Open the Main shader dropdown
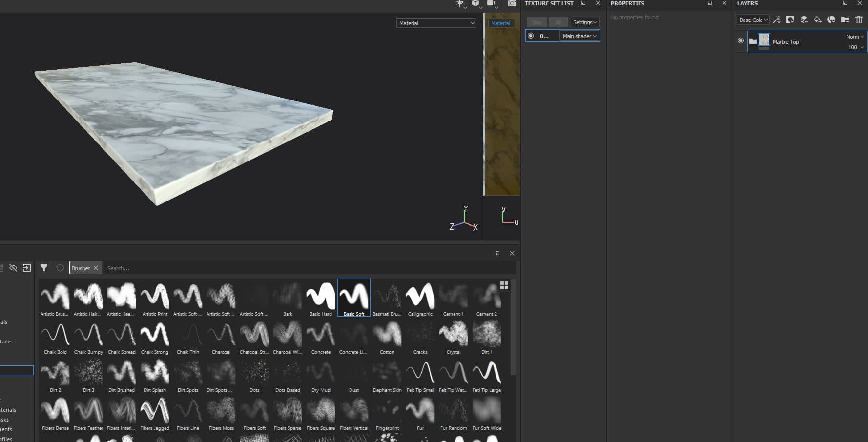 [x=579, y=36]
